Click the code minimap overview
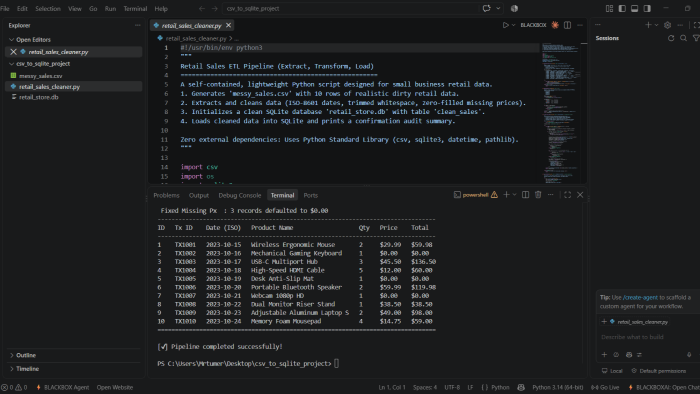 561,112
